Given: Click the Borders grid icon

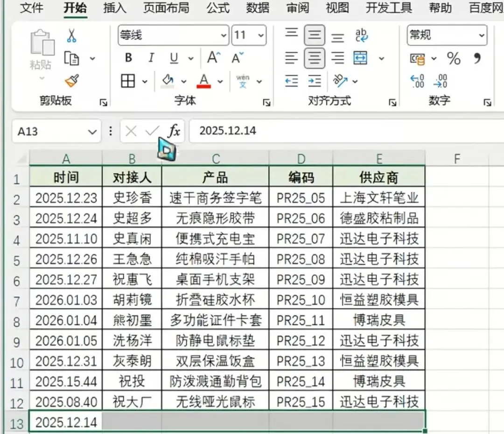Looking at the screenshot, I should click(x=127, y=81).
